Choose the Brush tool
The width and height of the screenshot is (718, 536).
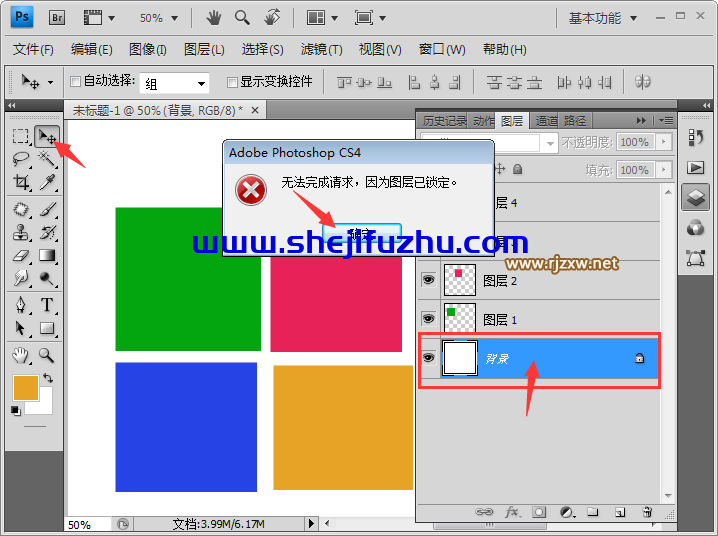click(x=47, y=210)
